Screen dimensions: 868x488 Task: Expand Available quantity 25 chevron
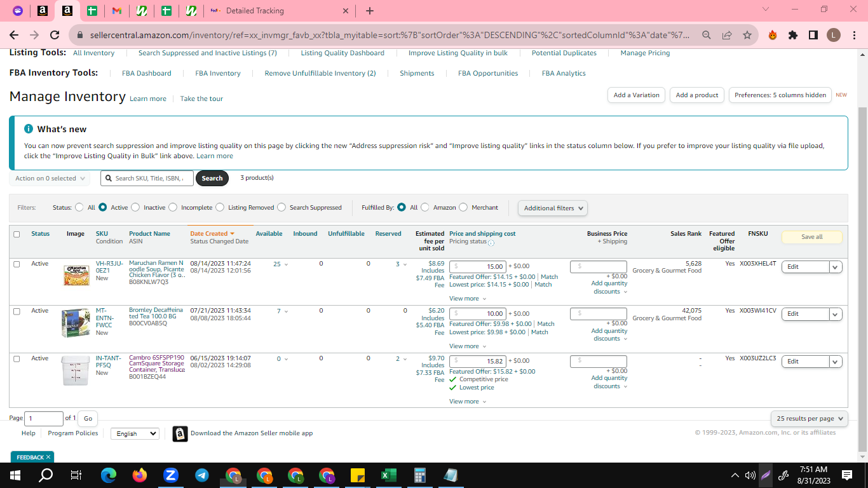point(286,264)
